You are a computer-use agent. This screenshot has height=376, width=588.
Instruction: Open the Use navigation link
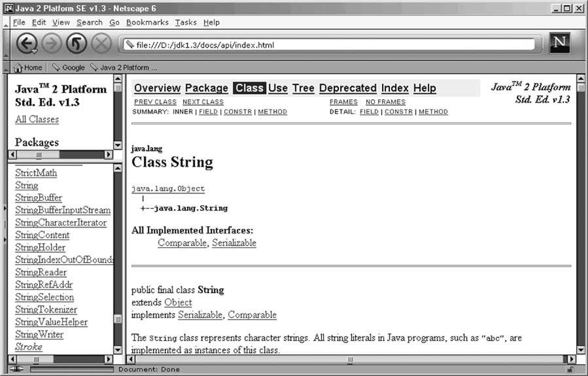pos(278,88)
